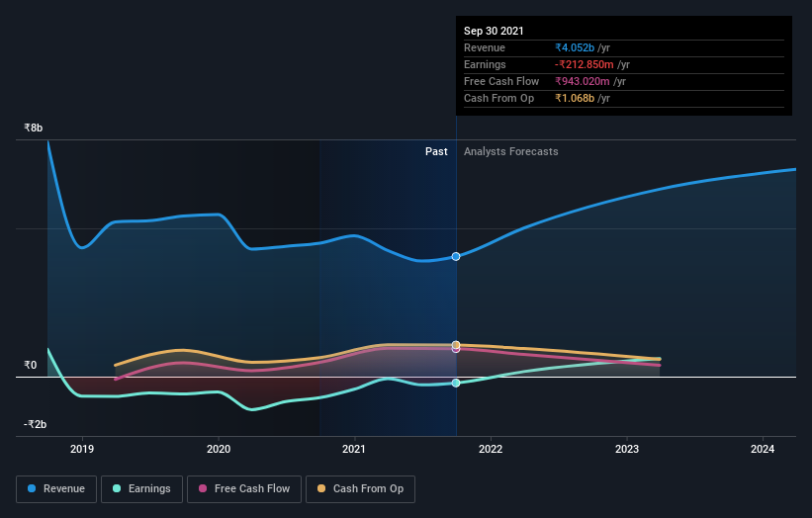The width and height of the screenshot is (812, 518).
Task: Click the ₹0 y-axis label
Action: [x=30, y=366]
